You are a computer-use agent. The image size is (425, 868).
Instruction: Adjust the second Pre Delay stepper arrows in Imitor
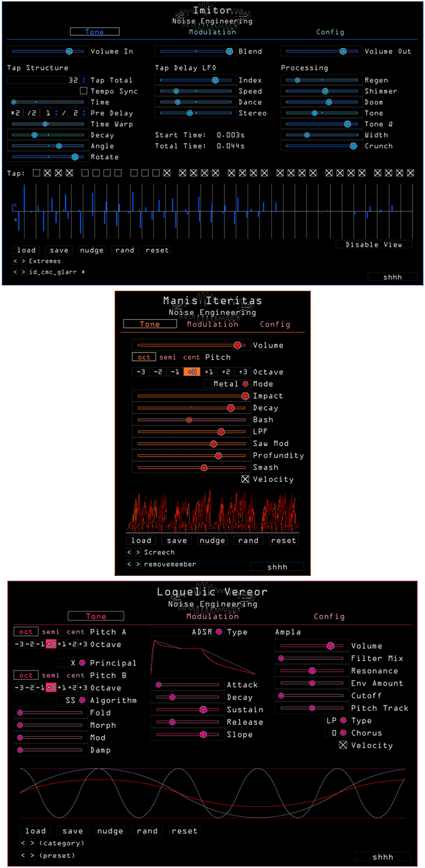point(83,113)
